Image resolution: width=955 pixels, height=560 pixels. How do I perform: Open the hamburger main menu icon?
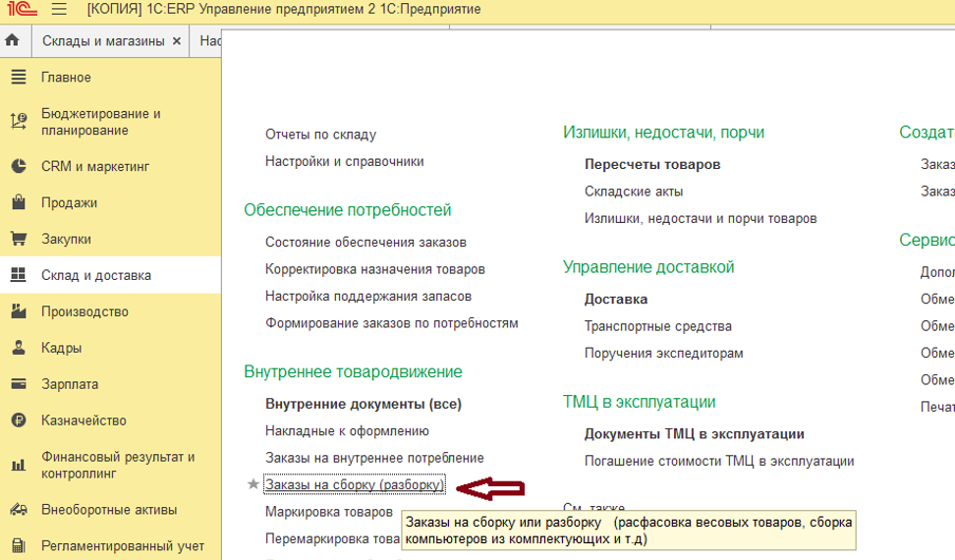(x=59, y=9)
